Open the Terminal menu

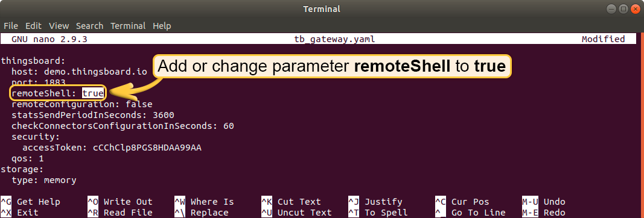pyautogui.click(x=128, y=26)
